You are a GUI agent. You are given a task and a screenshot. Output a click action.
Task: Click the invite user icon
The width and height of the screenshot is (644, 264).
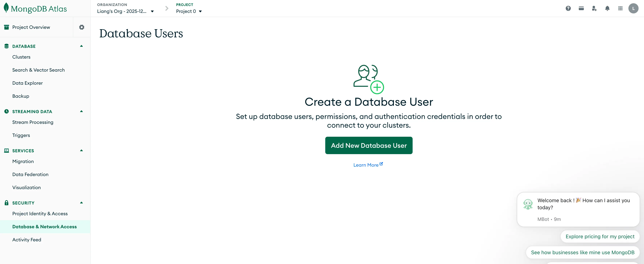click(594, 8)
